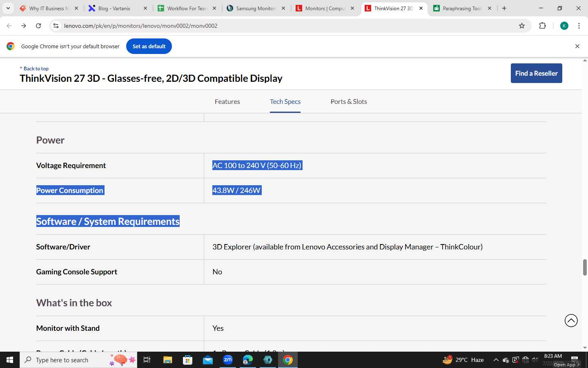Open network status tray icon
This screenshot has height=368, width=588.
pos(526,360)
